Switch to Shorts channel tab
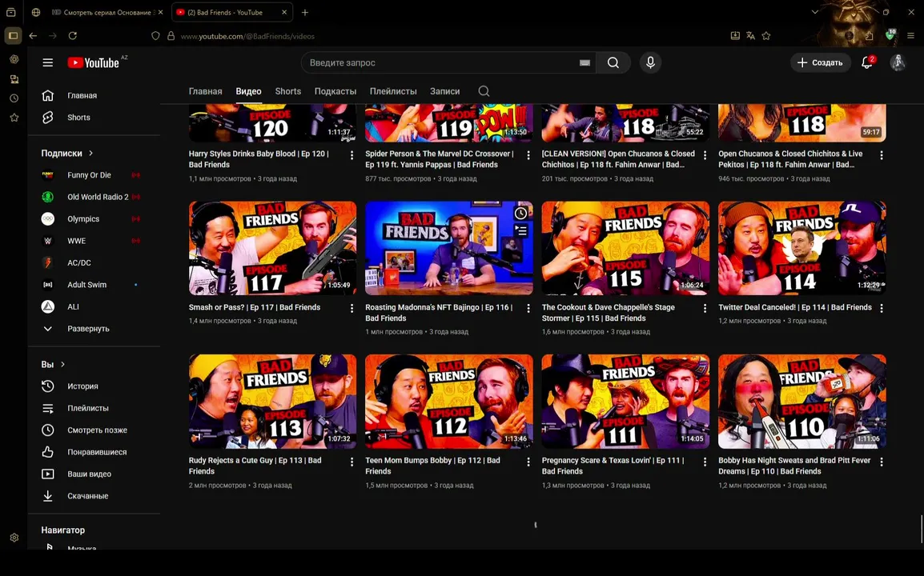The height and width of the screenshot is (576, 924). (287, 91)
